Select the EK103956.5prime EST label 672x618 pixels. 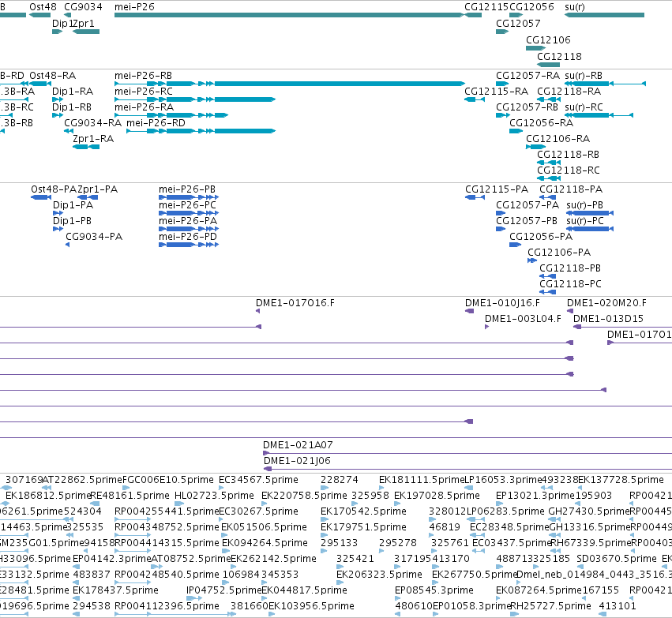coord(311,606)
